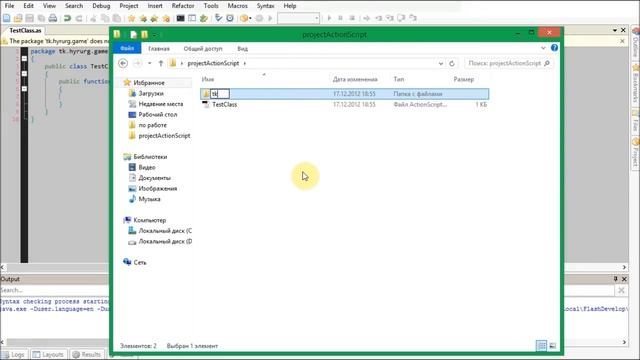Click the round clock-like icon next to Check Syntax
The height and width of the screenshot is (360, 640).
pyautogui.click(x=230, y=18)
